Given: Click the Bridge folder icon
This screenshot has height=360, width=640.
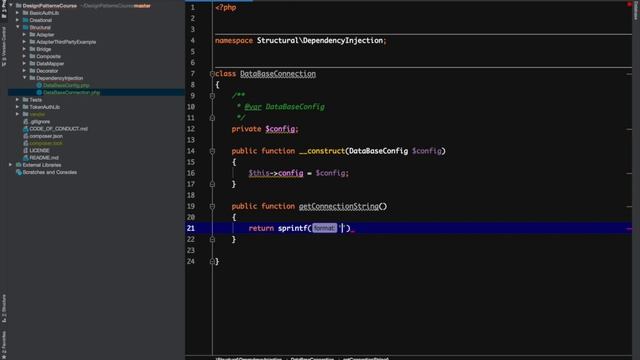Looking at the screenshot, I should pyautogui.click(x=33, y=49).
